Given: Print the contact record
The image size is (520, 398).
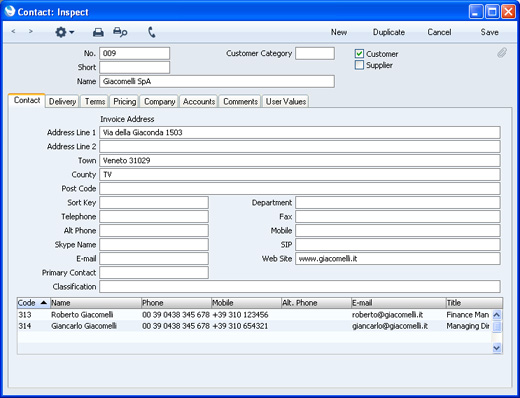Looking at the screenshot, I should 98,32.
